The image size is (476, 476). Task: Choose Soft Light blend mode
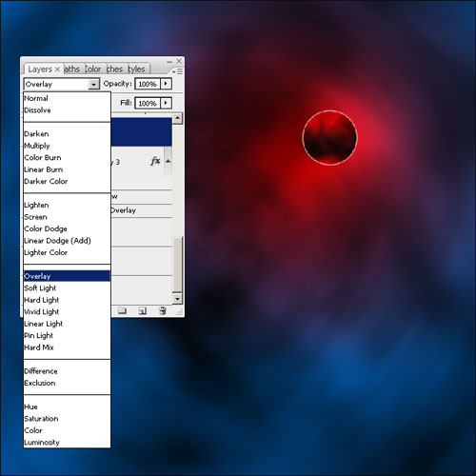click(67, 288)
